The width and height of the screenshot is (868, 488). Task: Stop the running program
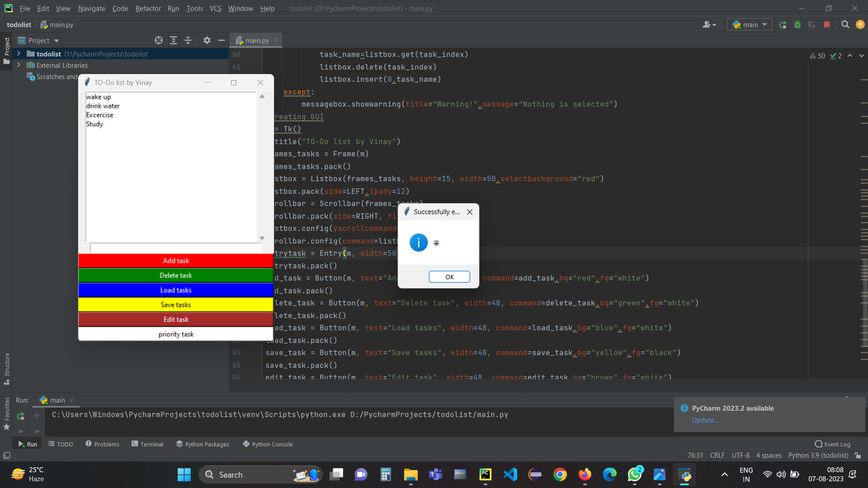(827, 25)
